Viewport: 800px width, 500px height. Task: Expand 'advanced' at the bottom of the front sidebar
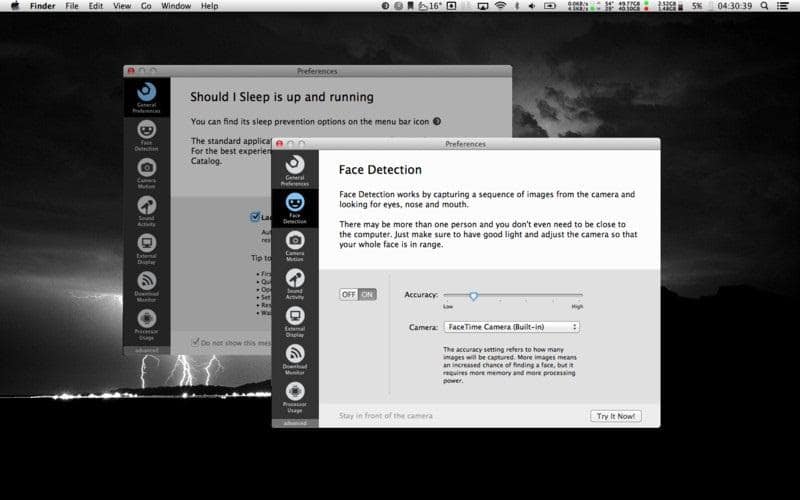pyautogui.click(x=295, y=423)
